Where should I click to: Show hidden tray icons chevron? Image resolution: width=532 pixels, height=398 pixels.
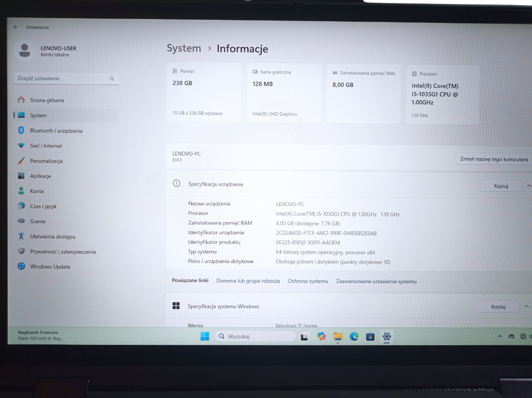[x=500, y=336]
